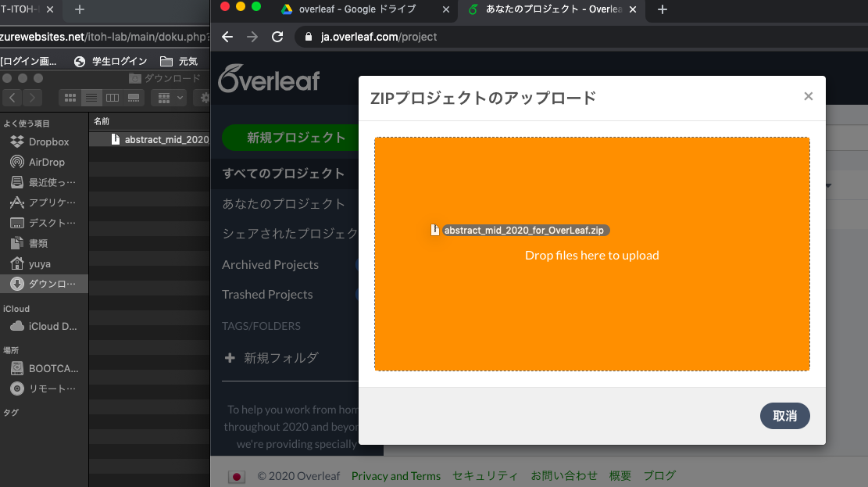Click Finder back navigation arrow
Image resolution: width=868 pixels, height=487 pixels.
[x=13, y=98]
